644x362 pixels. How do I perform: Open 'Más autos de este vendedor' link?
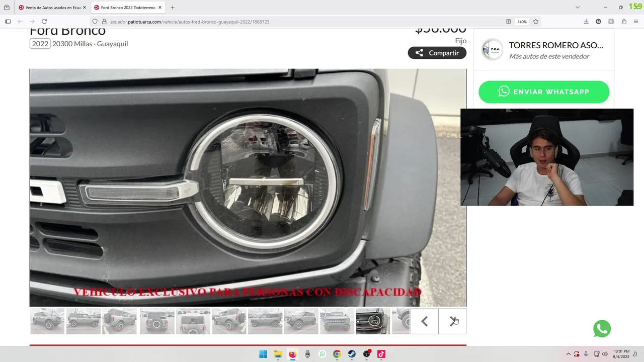coord(549,56)
